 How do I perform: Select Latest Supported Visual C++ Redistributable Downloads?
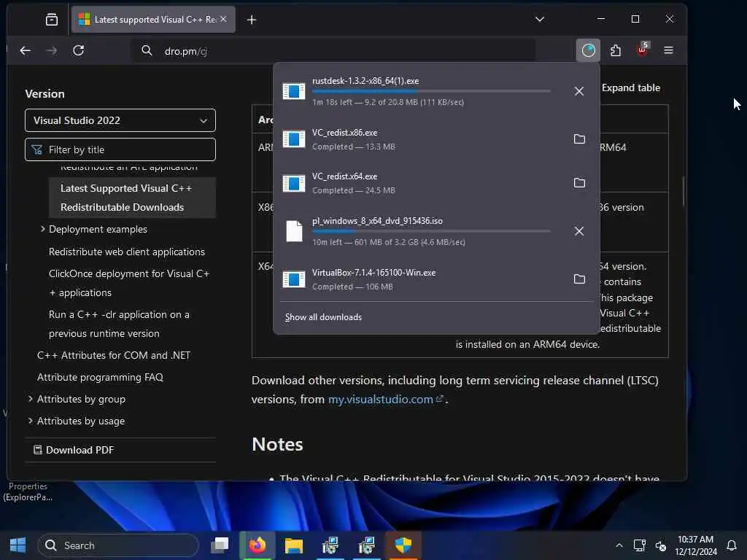coord(132,198)
